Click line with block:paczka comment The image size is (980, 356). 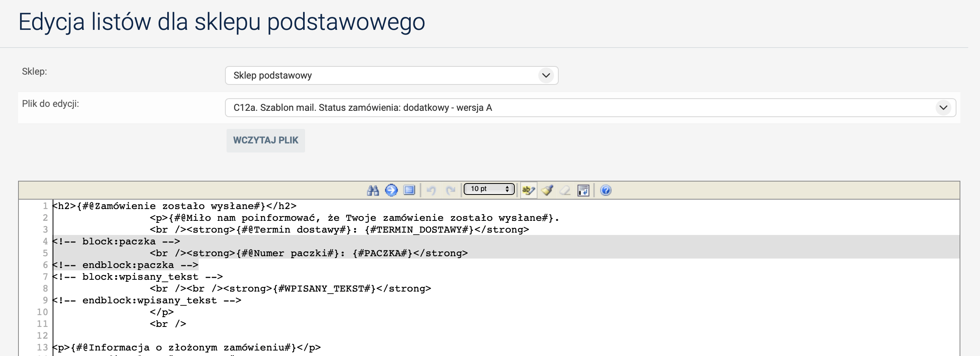tap(117, 241)
